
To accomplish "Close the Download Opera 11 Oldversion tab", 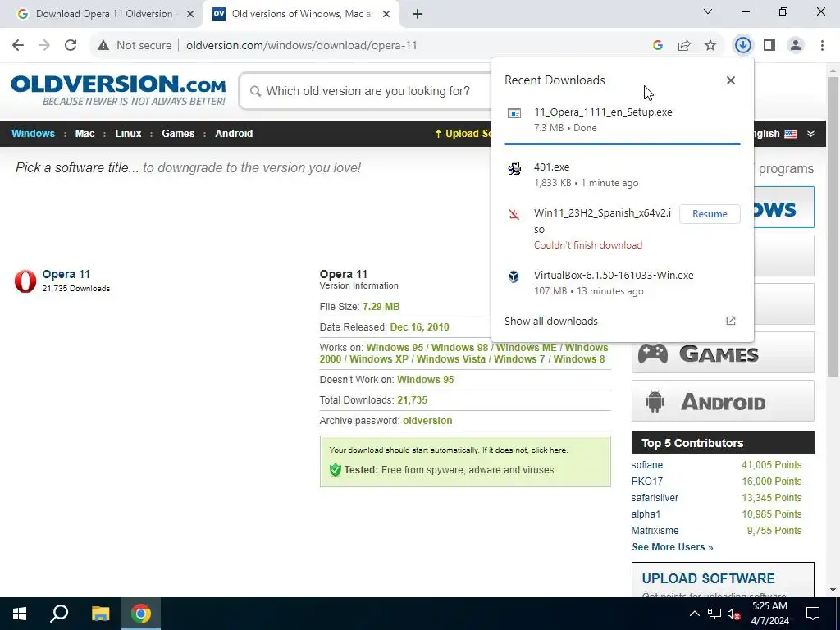I will 190,14.
